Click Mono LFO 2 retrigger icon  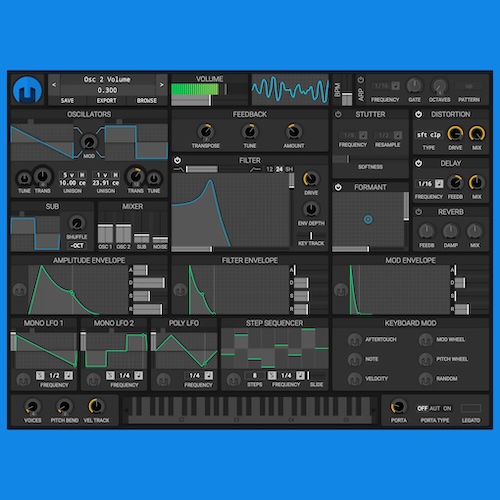tap(110, 376)
